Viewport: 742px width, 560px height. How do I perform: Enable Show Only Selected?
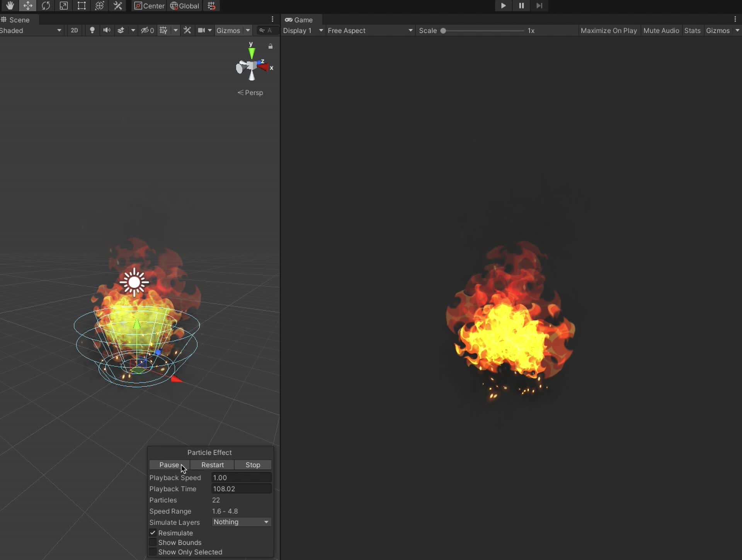(x=153, y=552)
